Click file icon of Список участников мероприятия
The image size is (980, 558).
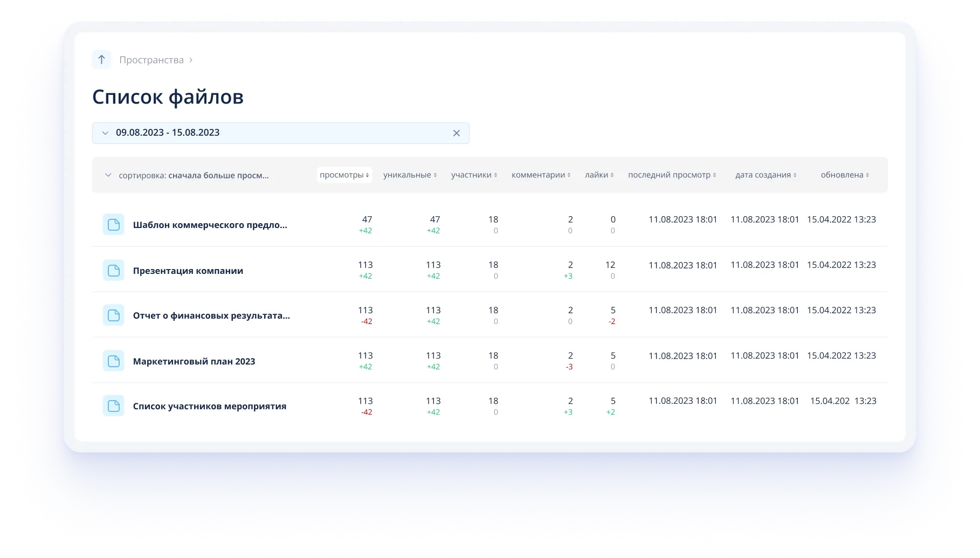point(114,406)
